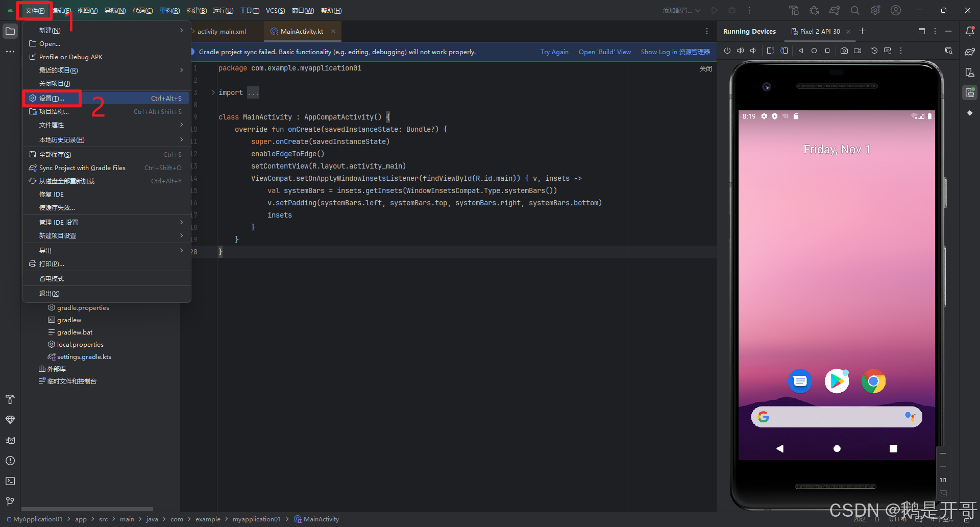Click the Attach Debugger to Process icon
The width and height of the screenshot is (980, 527).
tap(814, 10)
